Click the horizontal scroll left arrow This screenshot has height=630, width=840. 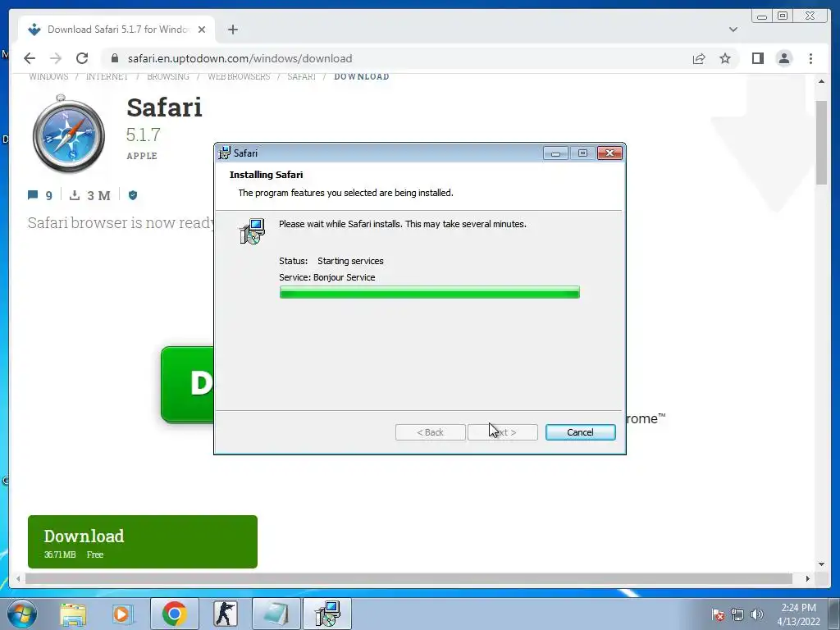point(18,578)
